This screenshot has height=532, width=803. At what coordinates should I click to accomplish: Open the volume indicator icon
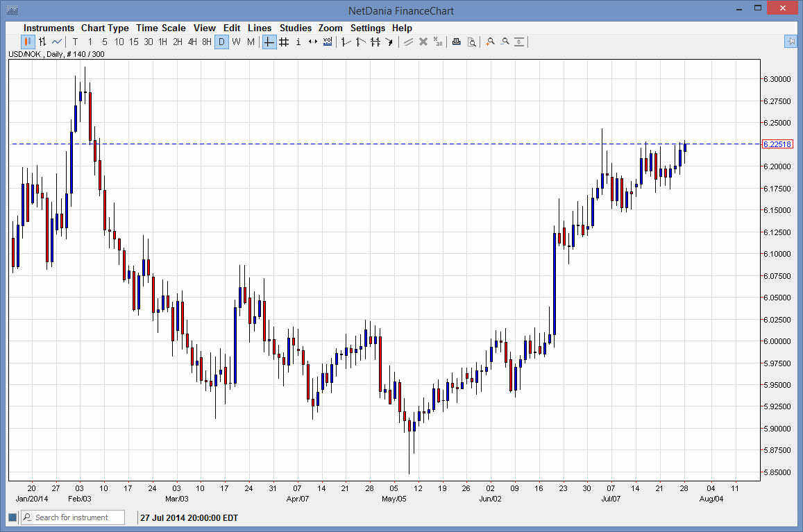pos(327,42)
